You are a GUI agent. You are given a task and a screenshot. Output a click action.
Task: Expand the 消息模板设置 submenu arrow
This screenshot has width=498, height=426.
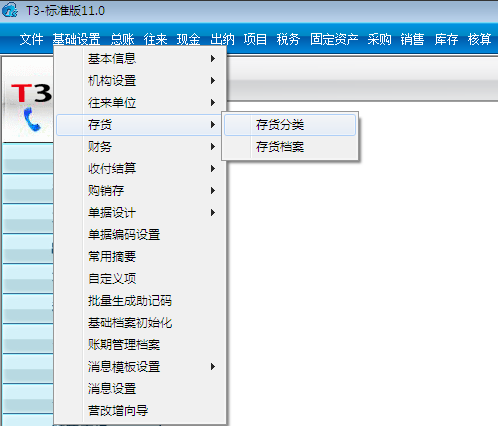click(x=213, y=367)
